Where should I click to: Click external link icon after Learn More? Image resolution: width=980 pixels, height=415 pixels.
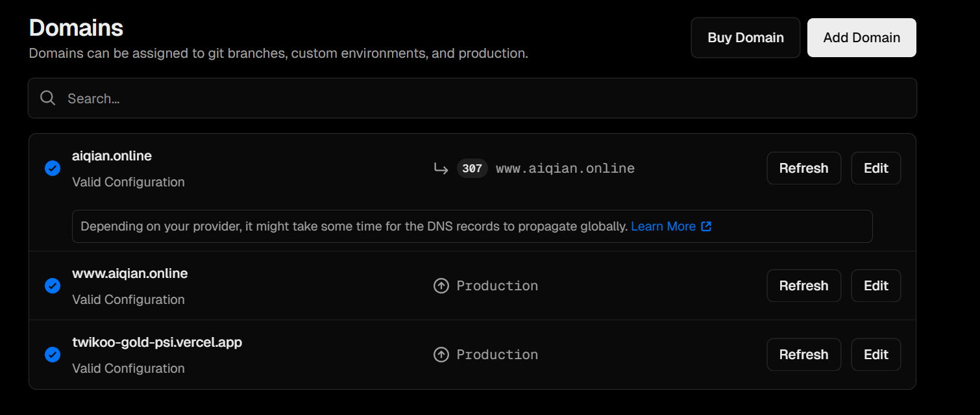point(706,227)
